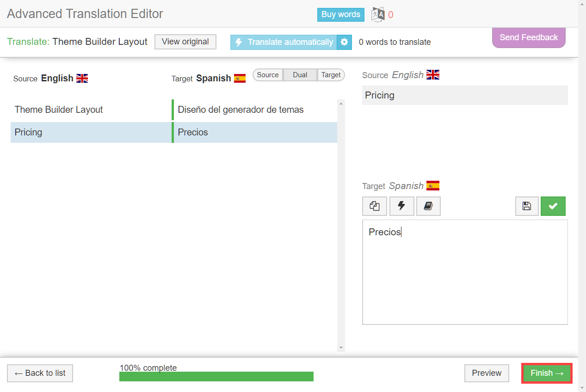The width and height of the screenshot is (586, 392).
Task: Click the UK flag beside Source English
Action: (x=82, y=78)
